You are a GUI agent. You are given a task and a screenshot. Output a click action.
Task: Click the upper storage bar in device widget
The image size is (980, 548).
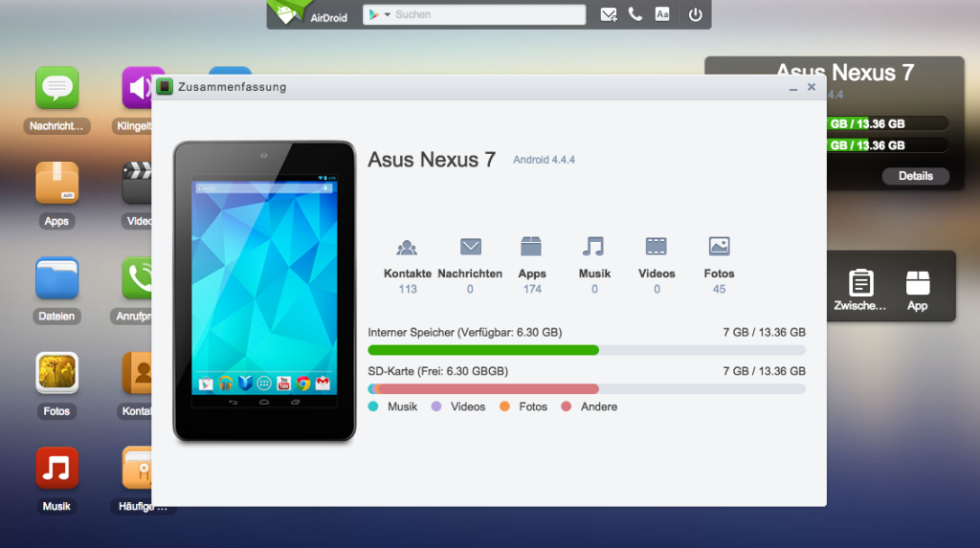tap(887, 123)
